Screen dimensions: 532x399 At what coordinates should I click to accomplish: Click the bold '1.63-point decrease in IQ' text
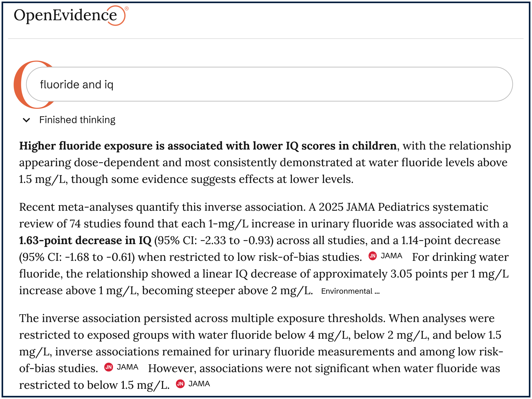pos(85,240)
